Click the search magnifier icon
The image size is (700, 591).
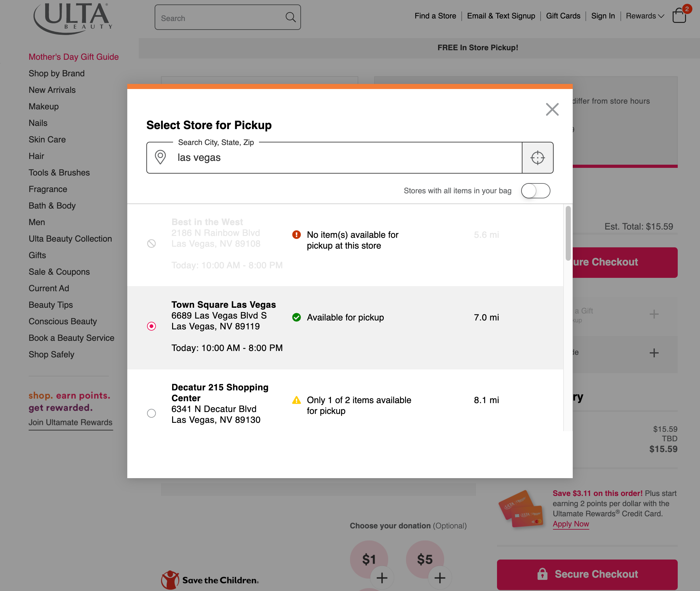click(x=290, y=17)
